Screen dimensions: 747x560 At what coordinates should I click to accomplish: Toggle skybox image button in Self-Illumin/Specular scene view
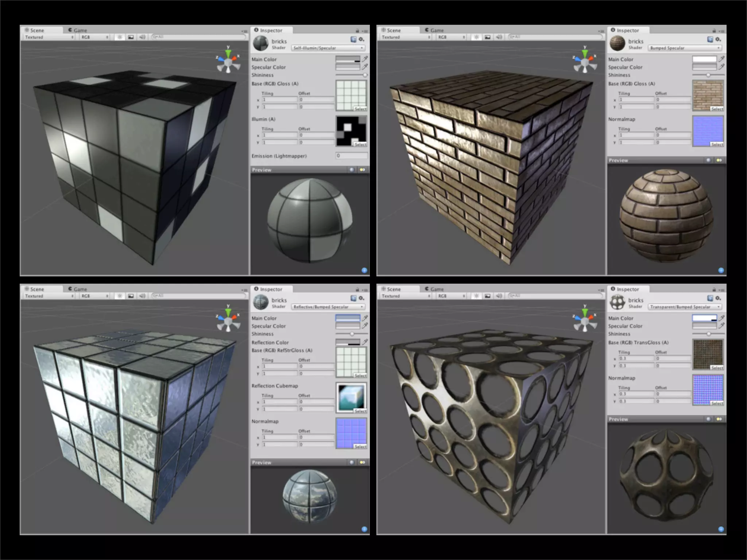(131, 37)
